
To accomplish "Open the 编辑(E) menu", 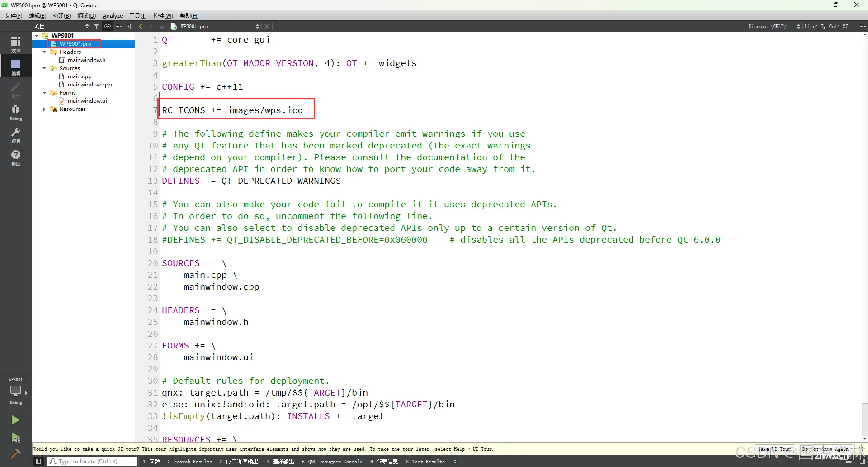I will [x=38, y=16].
